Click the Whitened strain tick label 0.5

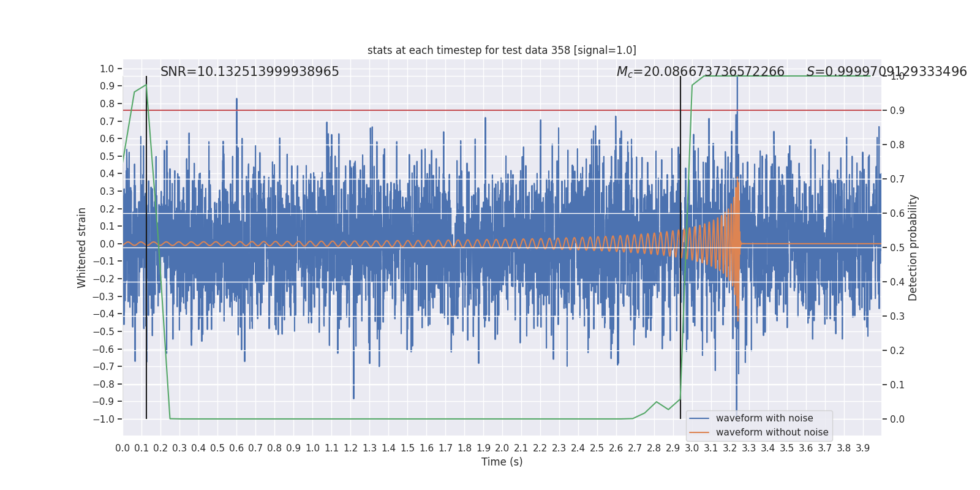coord(107,156)
